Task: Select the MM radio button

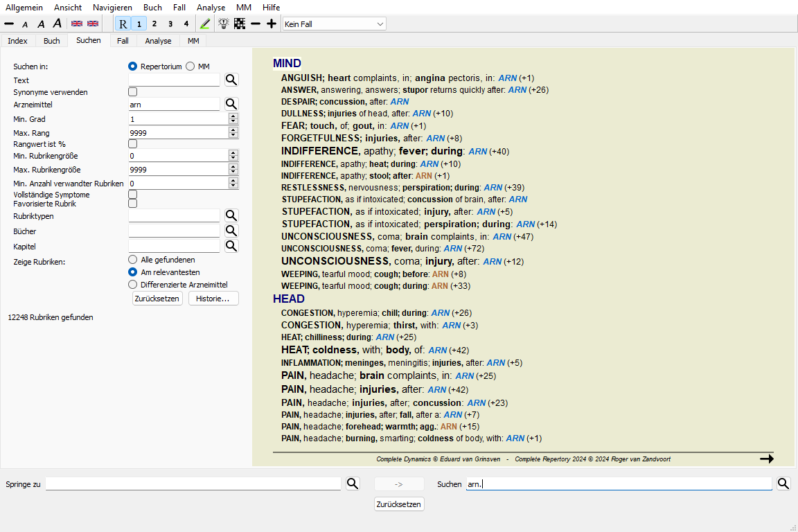Action: tap(190, 66)
